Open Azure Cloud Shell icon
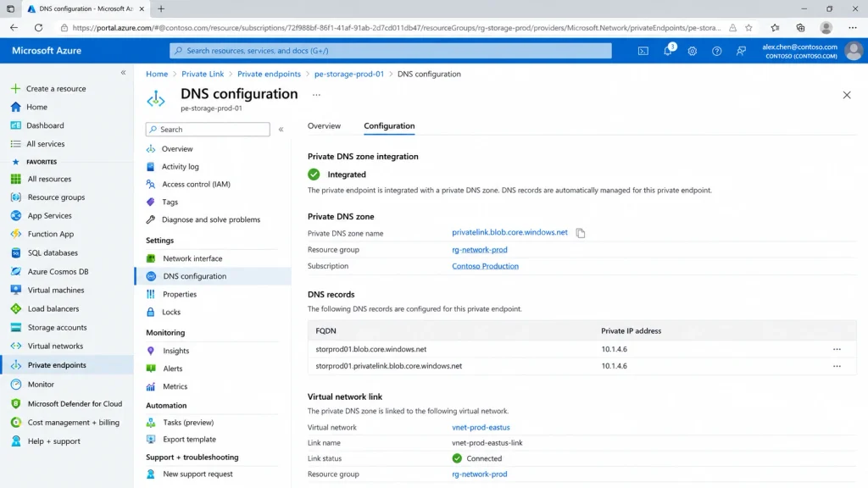 point(643,51)
